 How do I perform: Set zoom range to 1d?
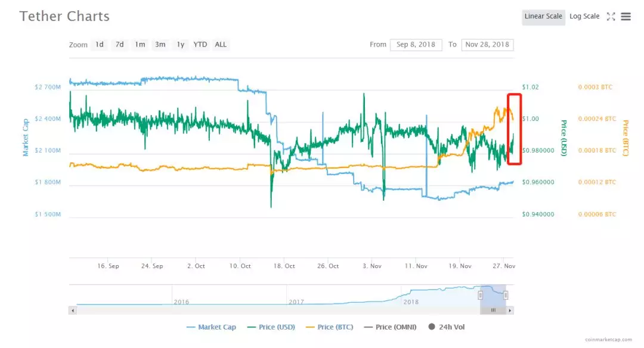(x=100, y=44)
